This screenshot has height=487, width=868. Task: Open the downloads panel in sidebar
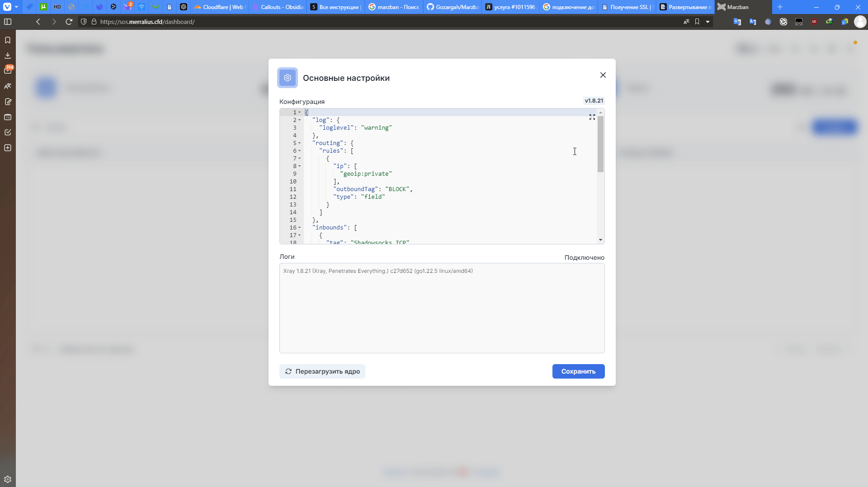point(8,56)
